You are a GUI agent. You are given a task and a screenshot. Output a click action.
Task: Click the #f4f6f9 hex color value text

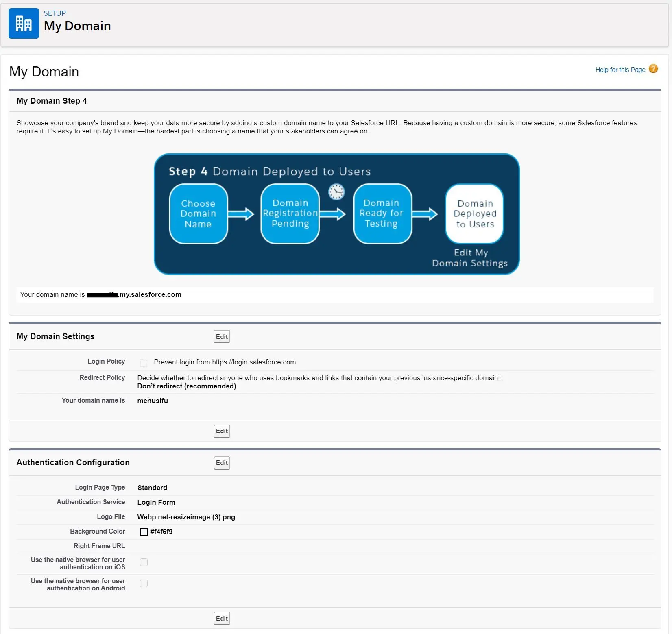pyautogui.click(x=161, y=532)
